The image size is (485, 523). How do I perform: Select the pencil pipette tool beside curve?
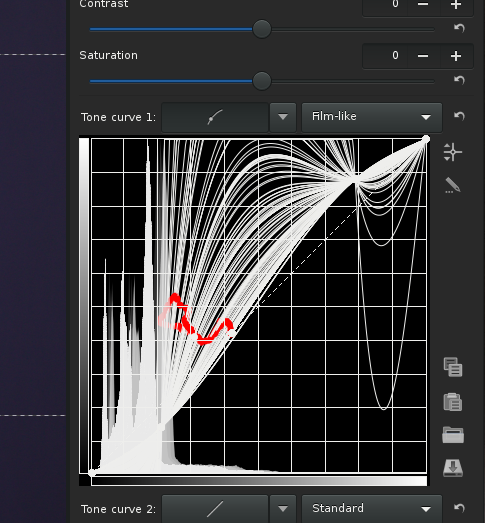tap(453, 185)
